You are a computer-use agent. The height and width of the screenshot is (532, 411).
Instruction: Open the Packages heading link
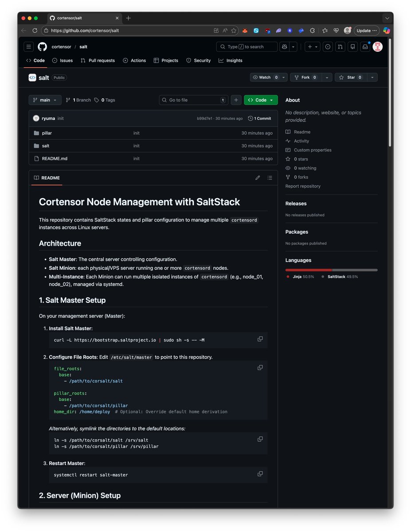[x=297, y=232]
